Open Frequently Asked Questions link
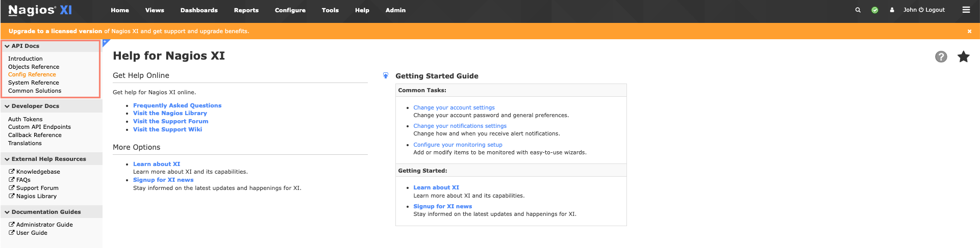 [x=177, y=105]
